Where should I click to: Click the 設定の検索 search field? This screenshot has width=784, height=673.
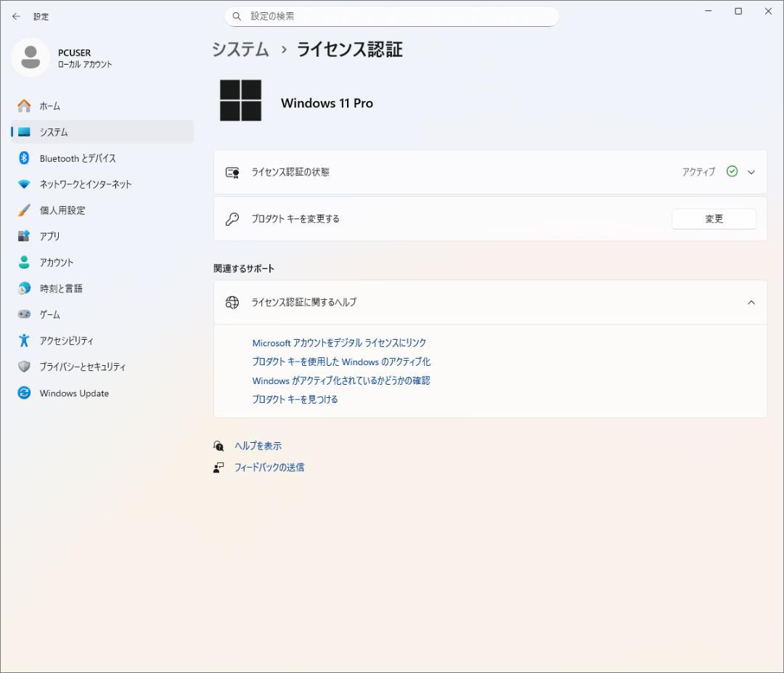[x=392, y=16]
